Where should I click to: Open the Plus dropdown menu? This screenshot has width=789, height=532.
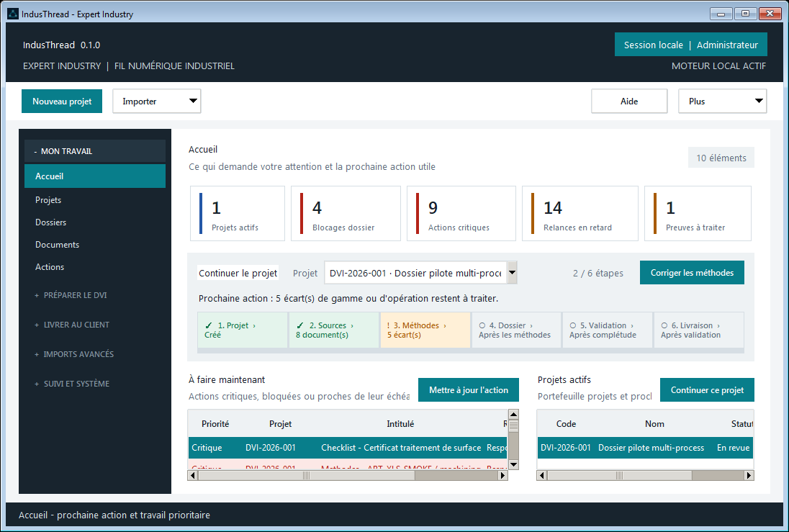(722, 102)
